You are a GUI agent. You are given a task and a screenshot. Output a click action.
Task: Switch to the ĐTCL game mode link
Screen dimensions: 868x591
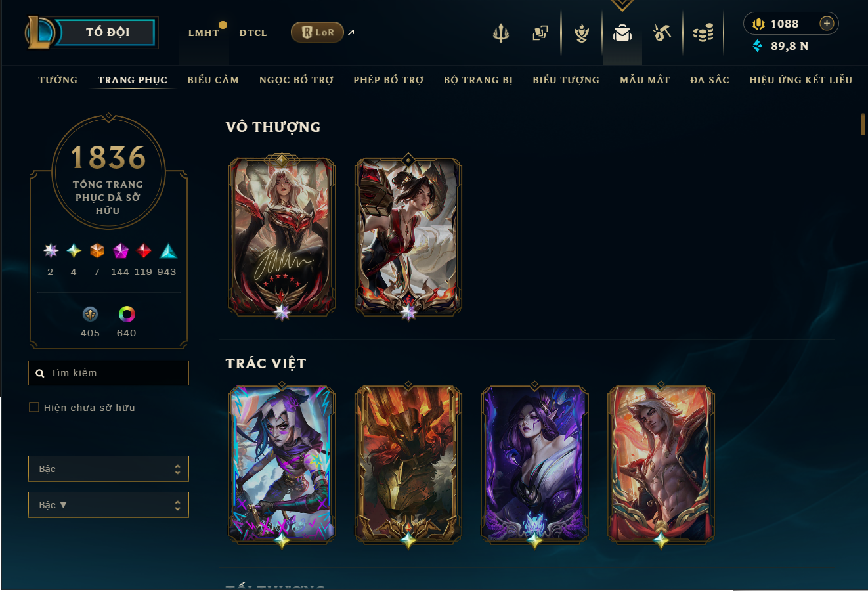[x=253, y=33]
